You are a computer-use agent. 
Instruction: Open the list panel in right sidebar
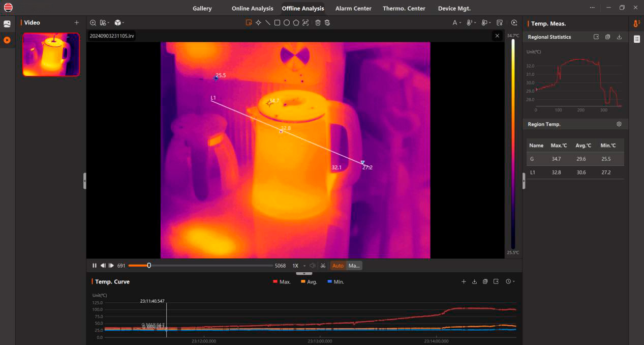637,39
